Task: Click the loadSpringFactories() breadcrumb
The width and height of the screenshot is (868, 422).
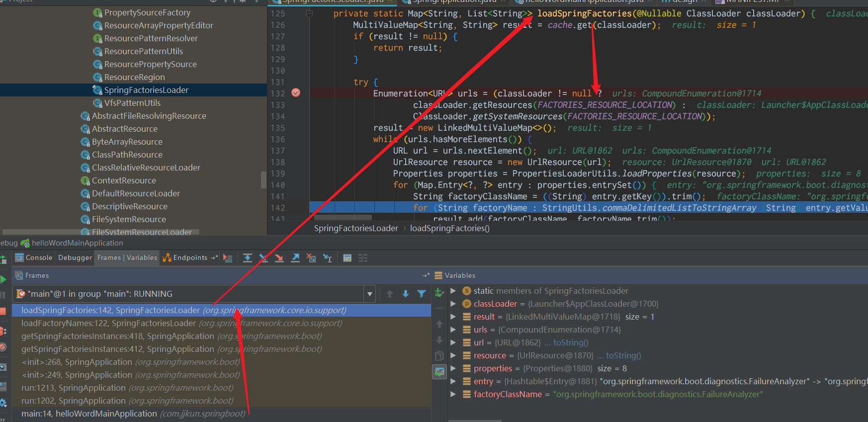Action: click(450, 228)
